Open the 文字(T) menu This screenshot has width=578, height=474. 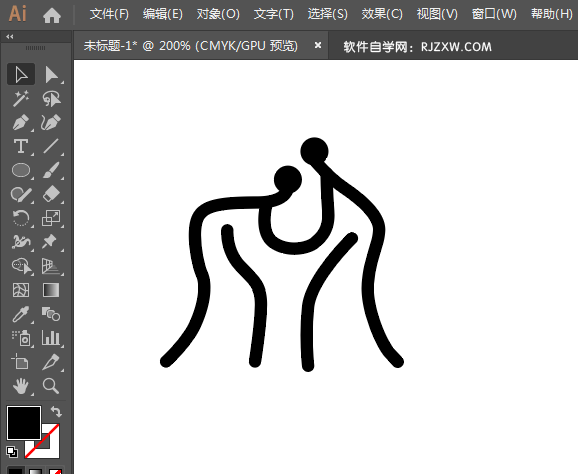[x=274, y=14]
